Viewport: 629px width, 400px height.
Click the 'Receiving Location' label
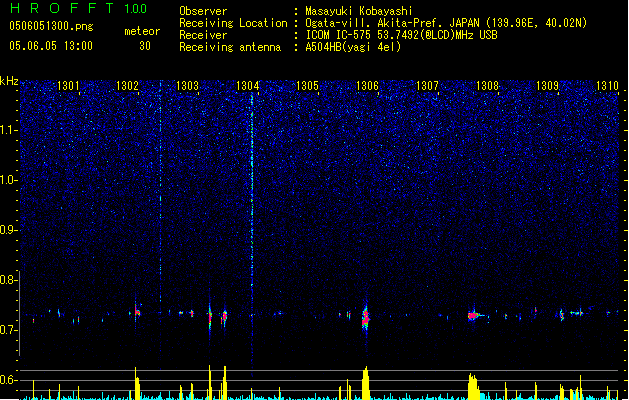click(x=233, y=23)
